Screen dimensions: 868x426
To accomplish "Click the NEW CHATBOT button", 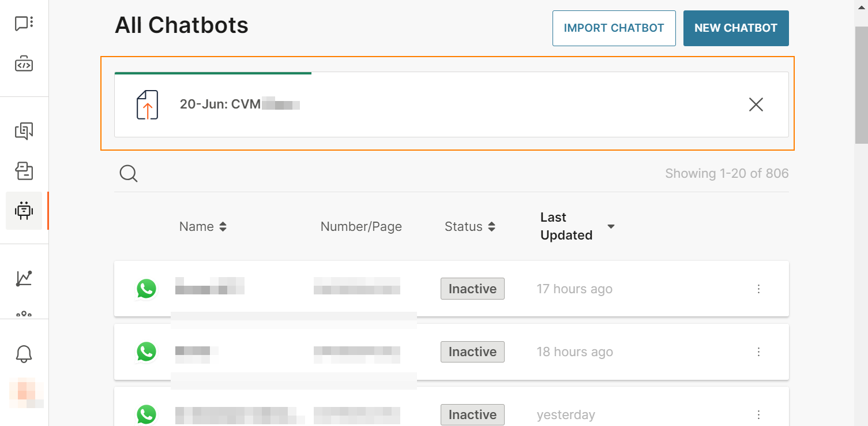I will point(736,28).
